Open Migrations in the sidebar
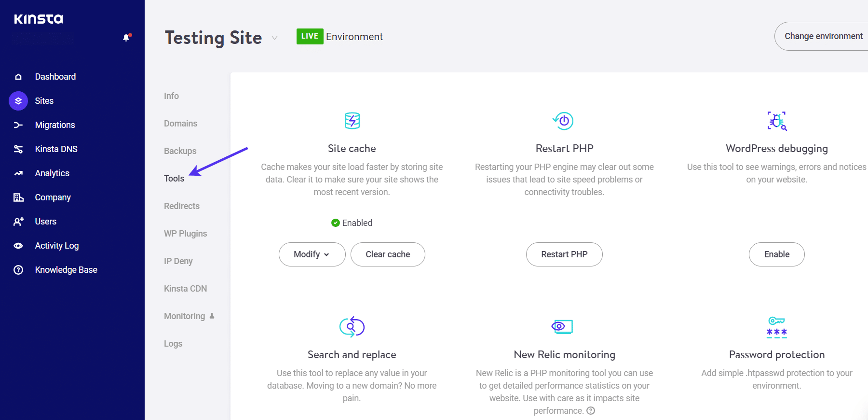868x420 pixels. coord(55,125)
